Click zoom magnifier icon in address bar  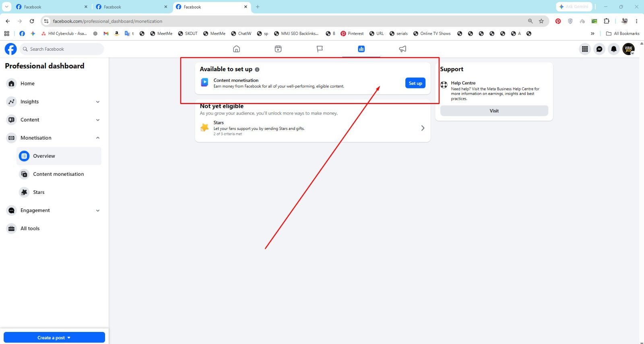pyautogui.click(x=530, y=21)
